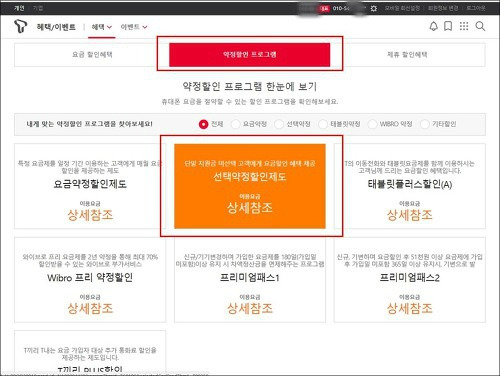Click 상세참조 under 프리미엄패스2
Viewport: 500px width, 376px height.
click(x=410, y=308)
